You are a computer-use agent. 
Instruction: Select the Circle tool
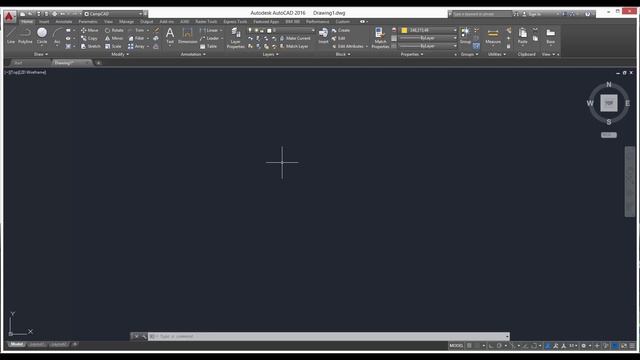42,36
